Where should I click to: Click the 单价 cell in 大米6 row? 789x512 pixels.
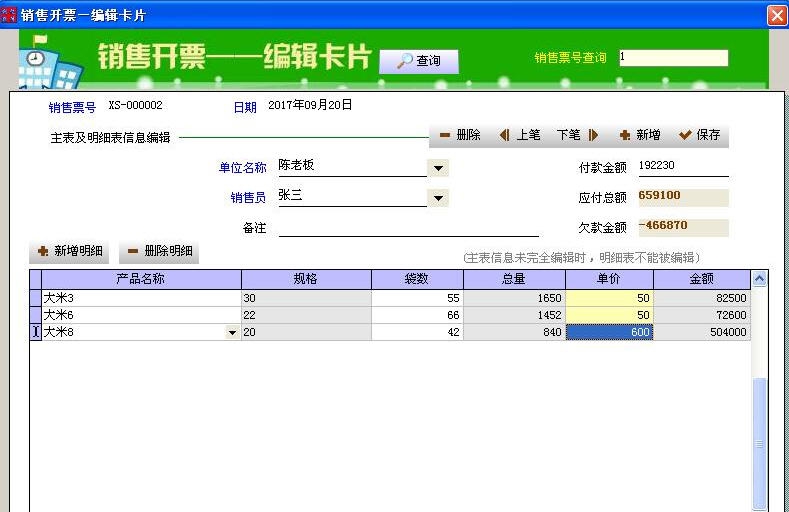(x=609, y=315)
